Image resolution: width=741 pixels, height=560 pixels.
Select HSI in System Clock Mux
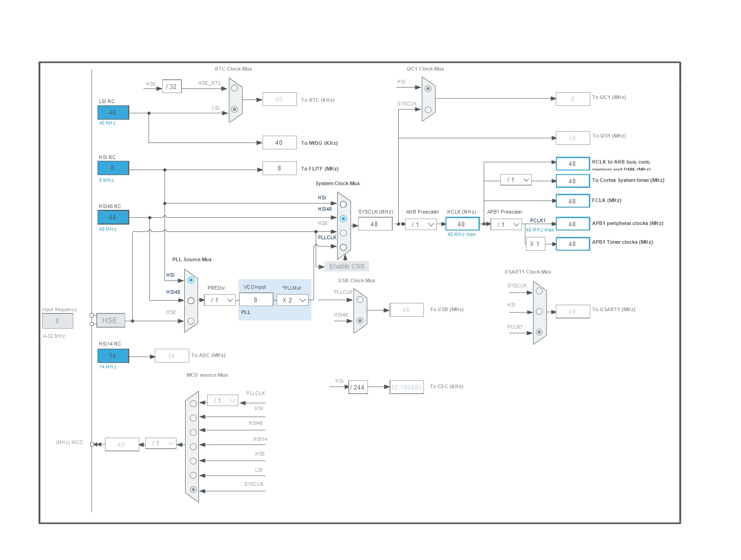tap(343, 204)
